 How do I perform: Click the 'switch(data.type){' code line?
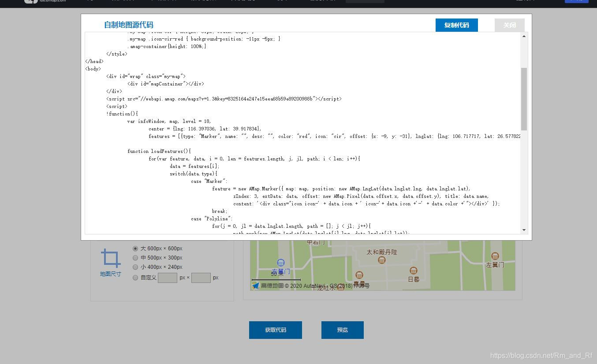(x=193, y=174)
